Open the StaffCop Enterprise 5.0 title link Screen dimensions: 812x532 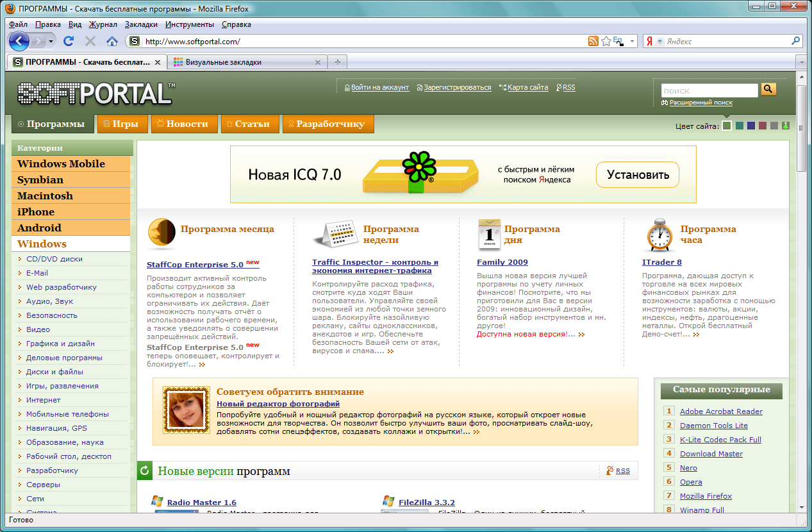pyautogui.click(x=195, y=264)
